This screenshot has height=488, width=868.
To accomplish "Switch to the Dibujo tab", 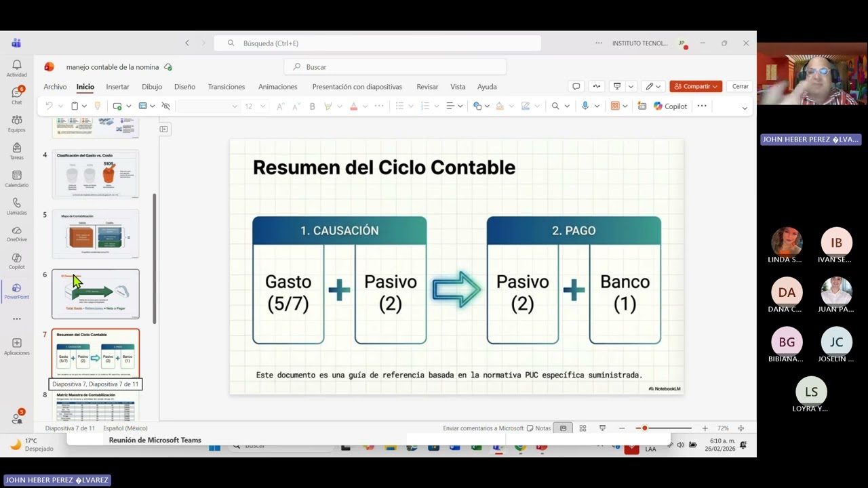I will 152,87.
